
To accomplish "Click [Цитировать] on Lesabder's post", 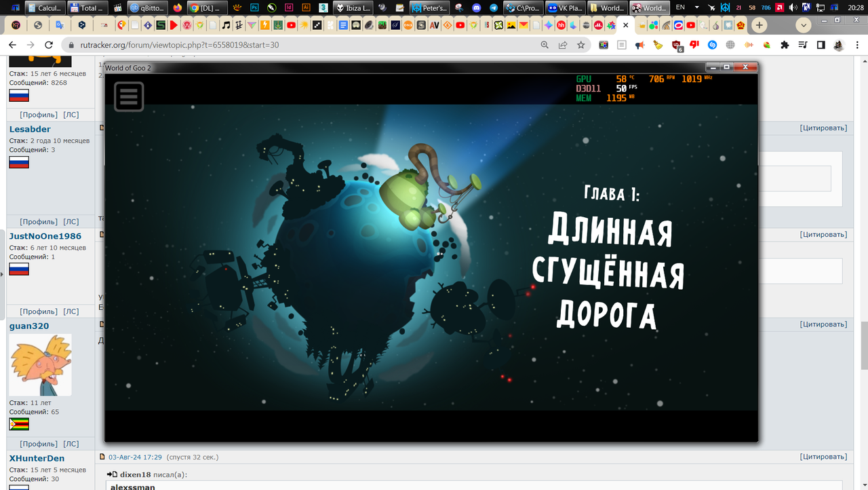I will (x=823, y=128).
